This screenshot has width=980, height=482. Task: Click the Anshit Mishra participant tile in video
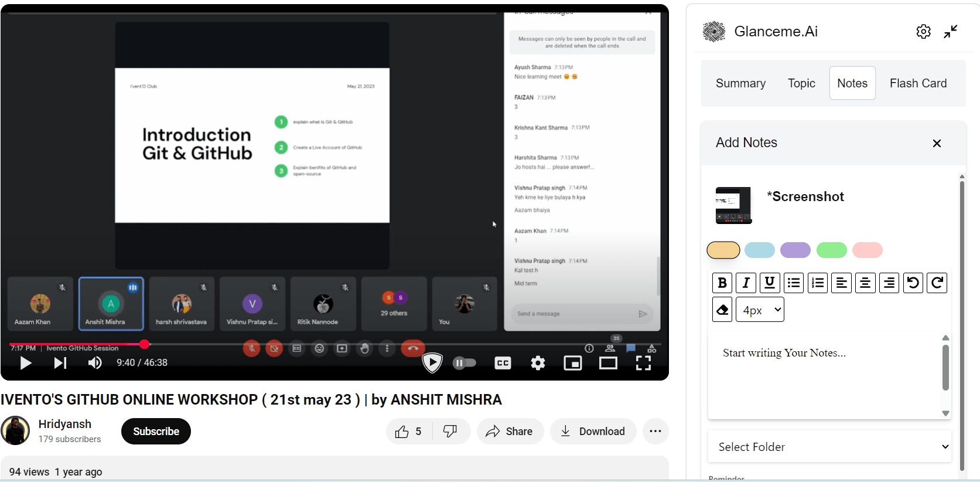[x=111, y=304]
